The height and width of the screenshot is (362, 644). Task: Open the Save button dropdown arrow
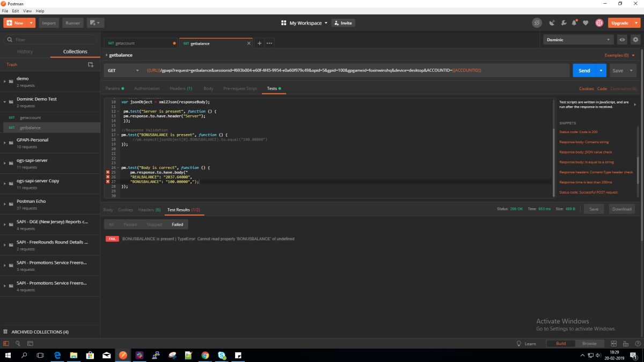(632, 70)
